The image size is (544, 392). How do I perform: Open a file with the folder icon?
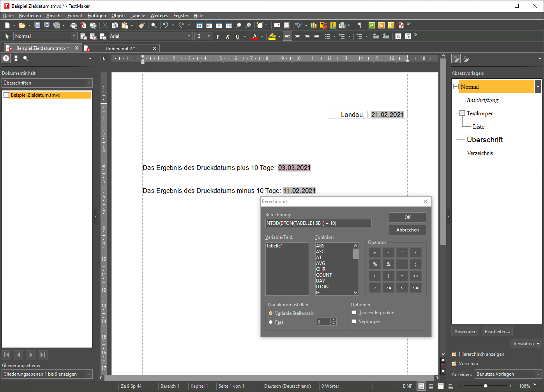coord(22,25)
